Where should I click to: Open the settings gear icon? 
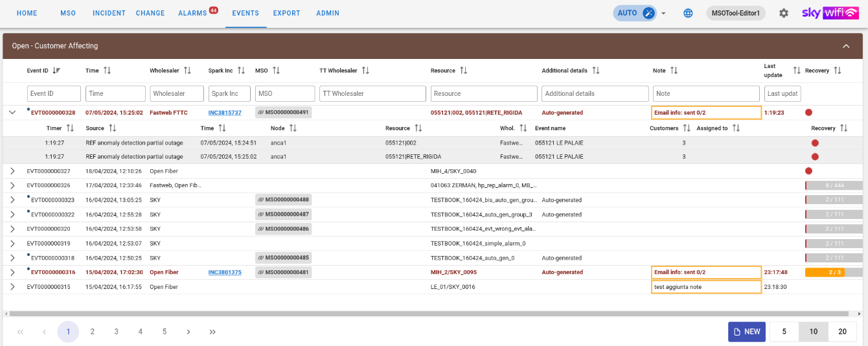point(784,13)
